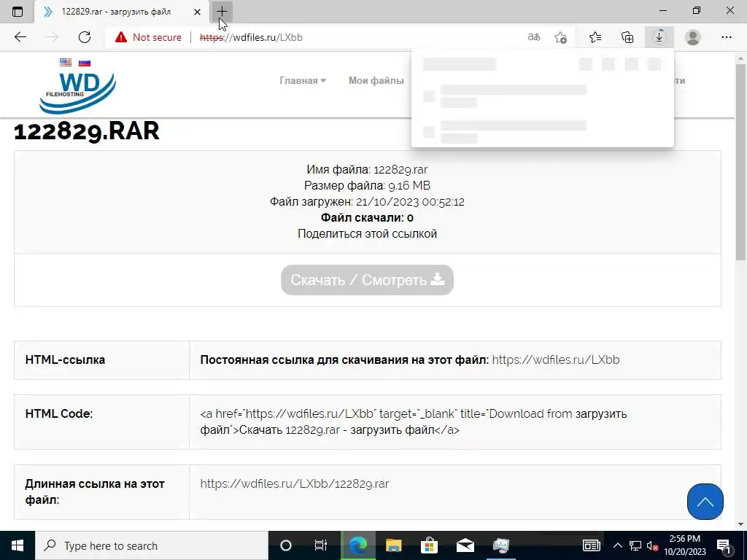Viewport: 747px width, 560px height.
Task: Click the Файл загружен date line
Action: click(x=368, y=202)
